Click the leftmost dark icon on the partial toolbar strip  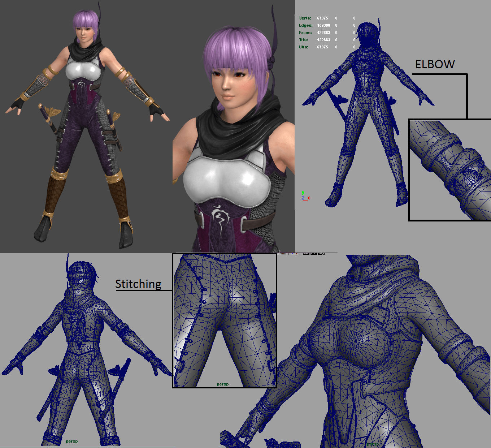click(x=306, y=254)
